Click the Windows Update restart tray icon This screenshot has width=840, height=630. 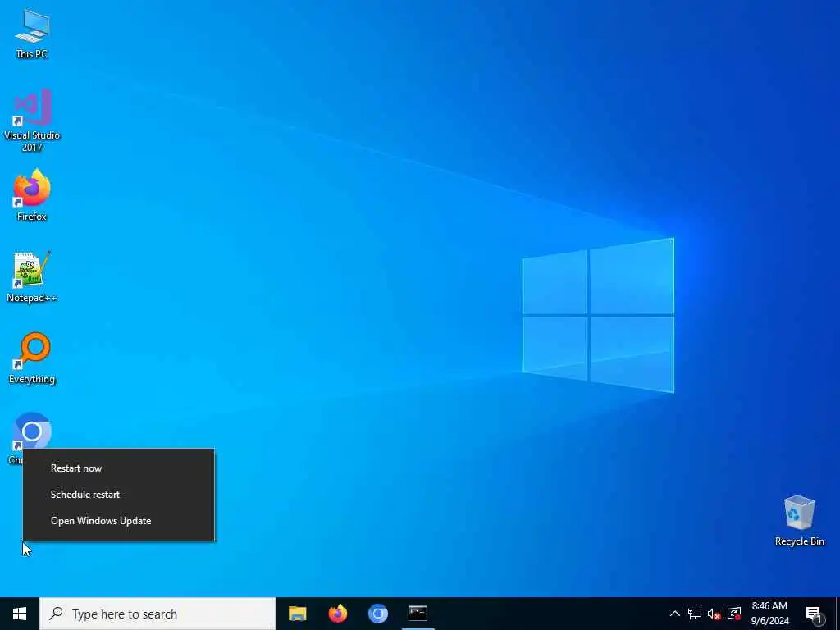pos(734,614)
